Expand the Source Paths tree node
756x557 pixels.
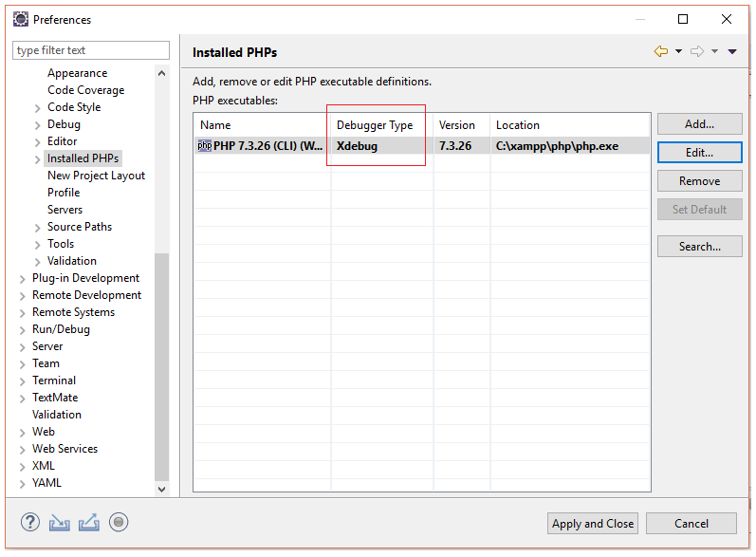tap(38, 228)
